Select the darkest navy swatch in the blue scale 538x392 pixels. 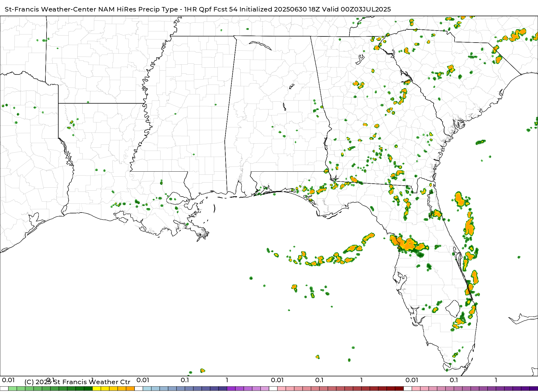tap(223, 388)
